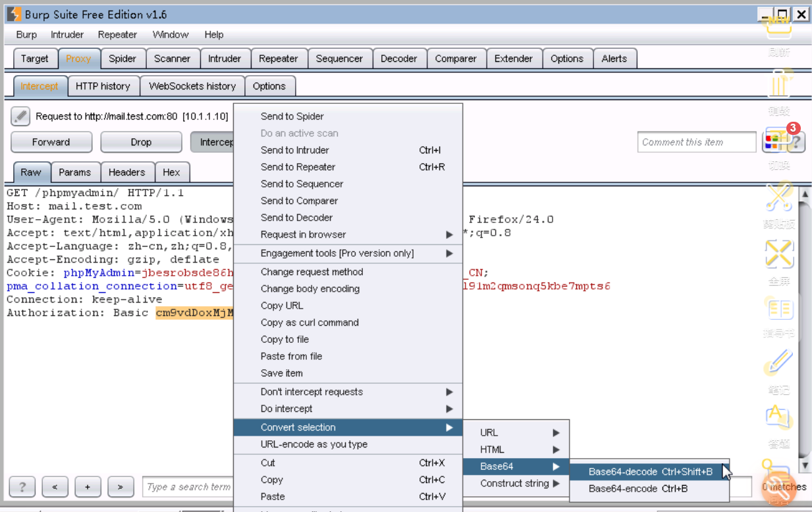Expand the Don't intercept requests submenu
The height and width of the screenshot is (512, 812).
point(348,392)
